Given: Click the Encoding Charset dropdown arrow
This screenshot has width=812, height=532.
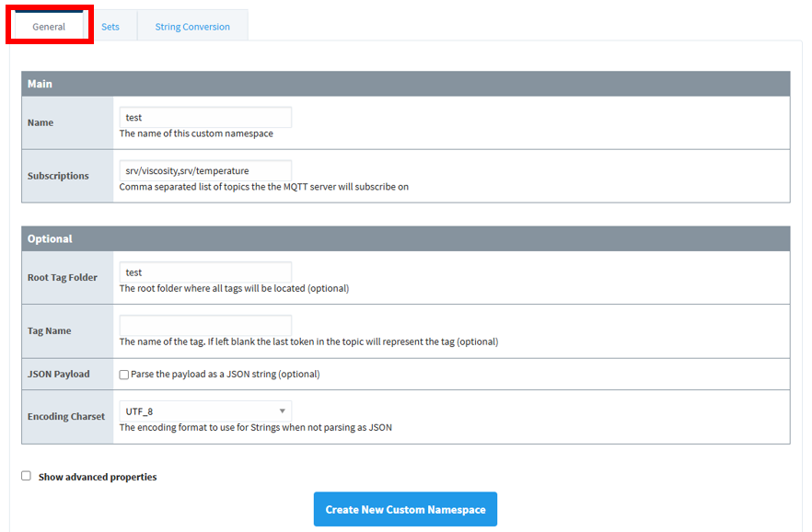Looking at the screenshot, I should pos(283,411).
